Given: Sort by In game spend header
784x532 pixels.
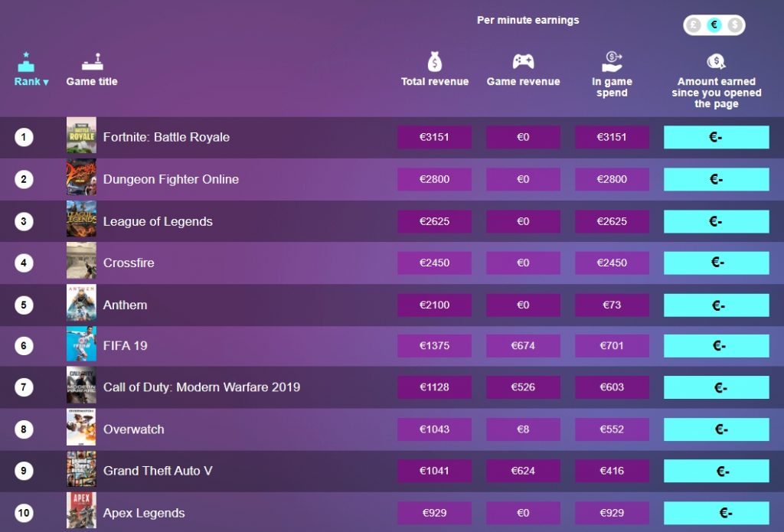Looking at the screenshot, I should point(612,87).
